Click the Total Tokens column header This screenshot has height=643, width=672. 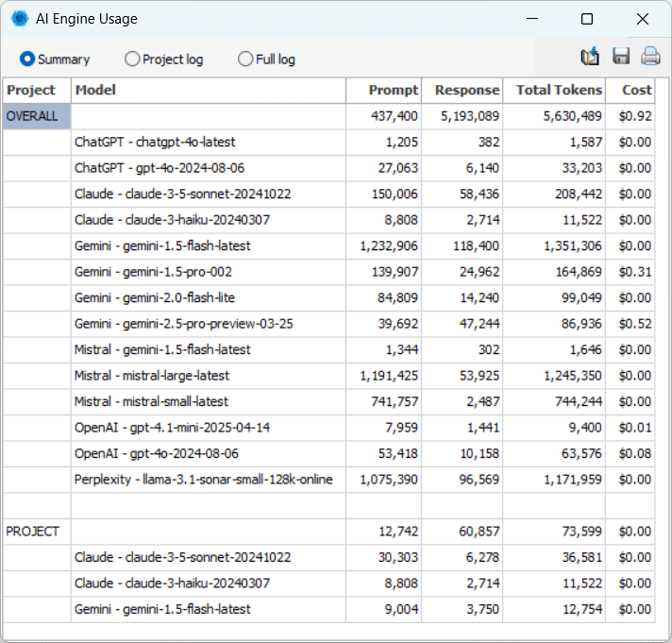pos(554,90)
